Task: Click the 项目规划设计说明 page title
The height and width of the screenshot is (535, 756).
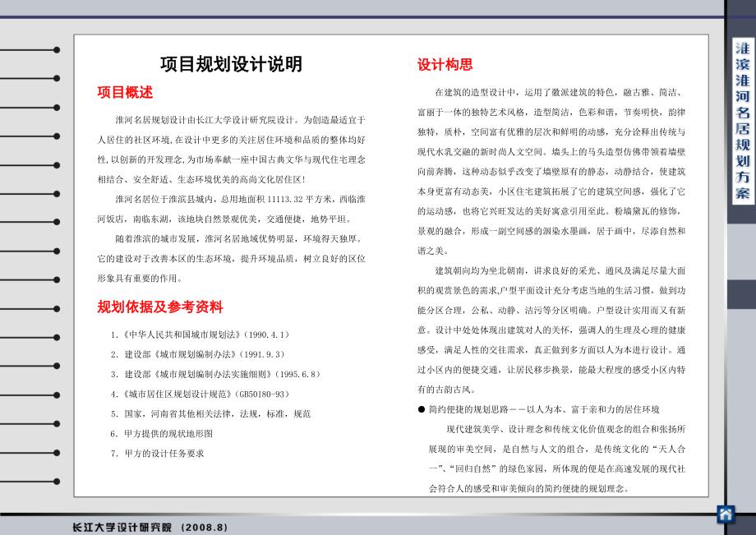Action: pos(231,64)
